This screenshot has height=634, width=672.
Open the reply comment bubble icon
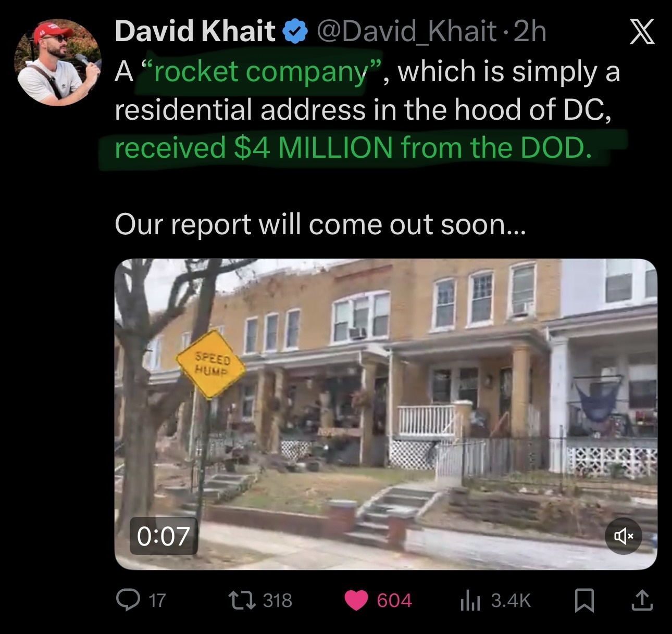click(127, 600)
